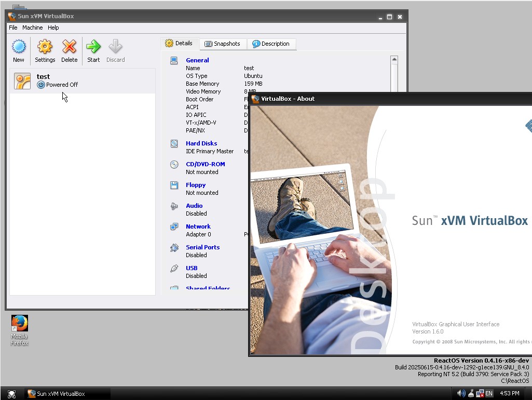532x400 pixels.
Task: Click the Floppy diskette icon
Action: tap(174, 185)
